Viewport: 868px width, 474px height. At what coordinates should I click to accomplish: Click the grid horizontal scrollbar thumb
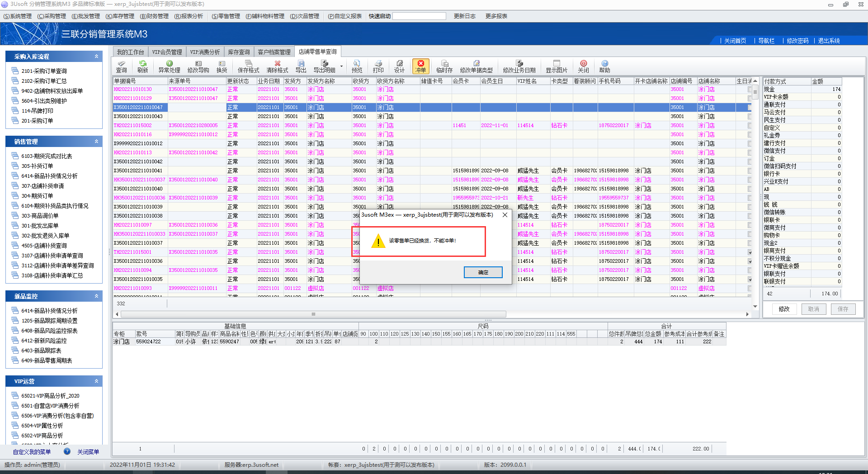tap(313, 314)
